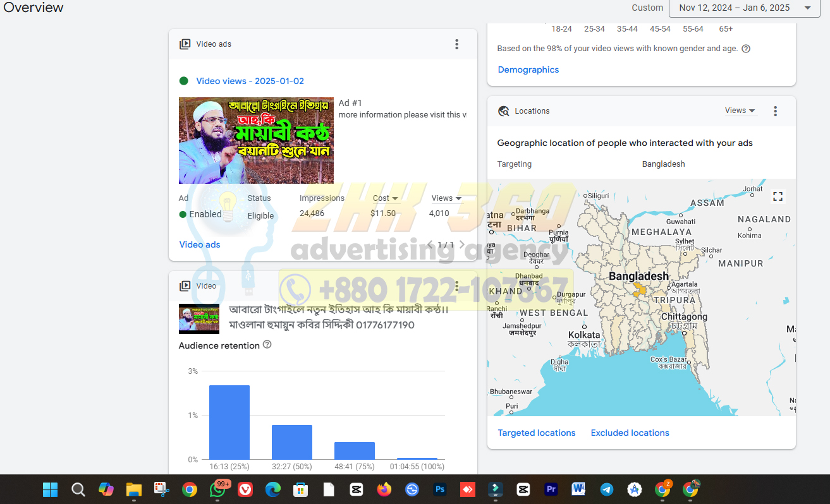The image size is (830, 504).
Task: Open Microsoft Edge from taskbar
Action: pos(272,489)
